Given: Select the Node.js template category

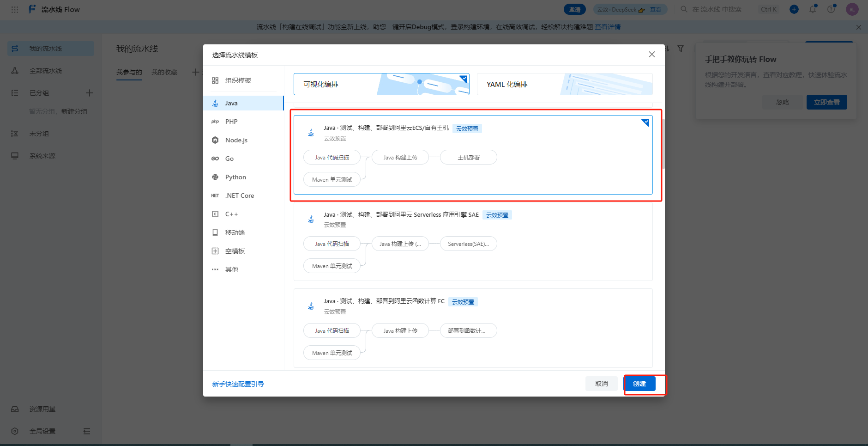Looking at the screenshot, I should click(243, 140).
